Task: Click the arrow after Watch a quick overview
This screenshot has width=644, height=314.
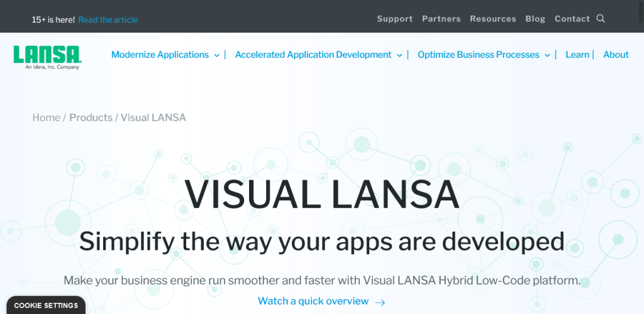Action: click(380, 303)
